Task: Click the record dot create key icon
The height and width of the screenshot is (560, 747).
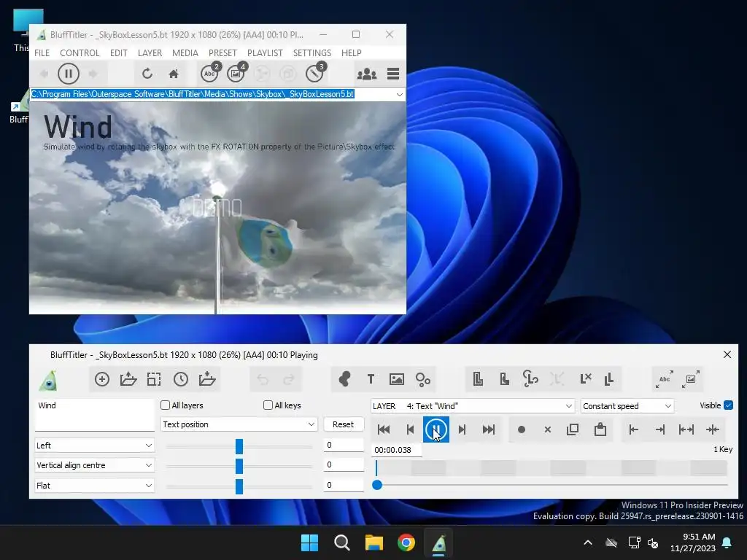Action: (521, 429)
